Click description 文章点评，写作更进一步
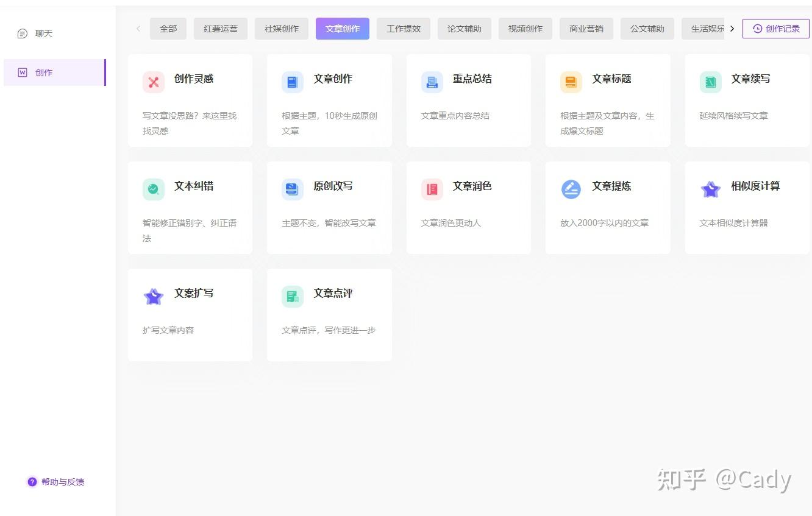Screen dimensions: 812x516 329,330
